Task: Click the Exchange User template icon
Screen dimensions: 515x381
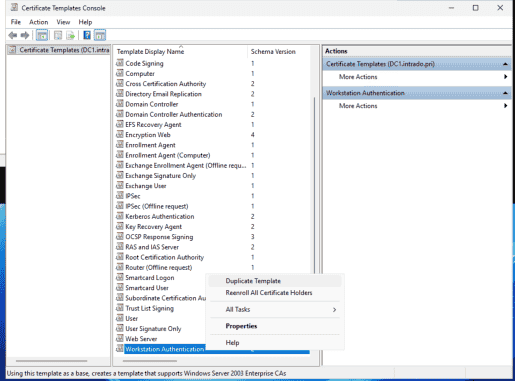Action: [120, 185]
